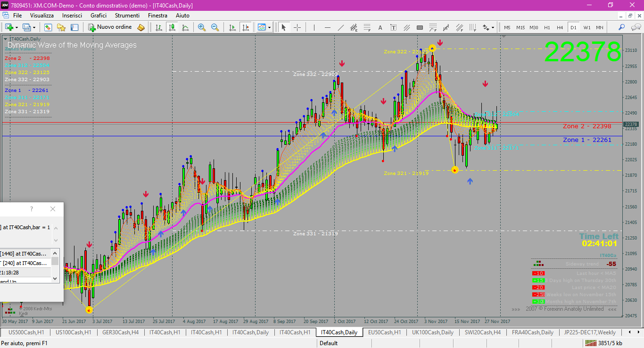
Task: Set timeframe to W1
Action: (587, 27)
